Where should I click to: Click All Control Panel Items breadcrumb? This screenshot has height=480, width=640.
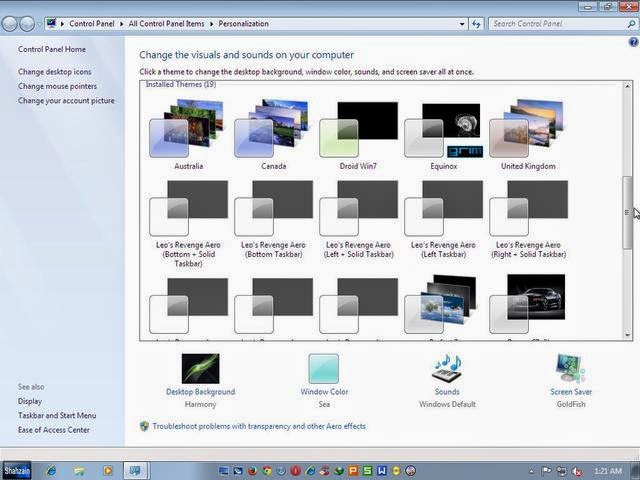pyautogui.click(x=167, y=24)
